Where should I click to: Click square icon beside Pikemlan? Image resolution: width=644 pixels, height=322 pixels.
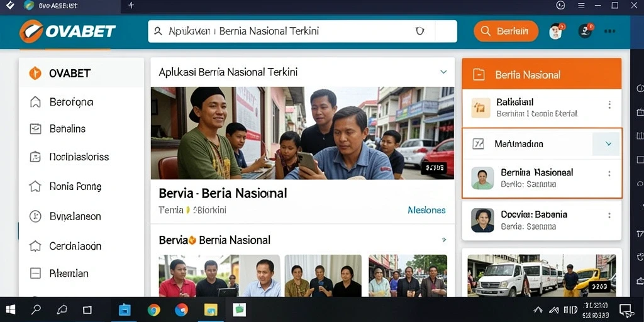click(35, 273)
